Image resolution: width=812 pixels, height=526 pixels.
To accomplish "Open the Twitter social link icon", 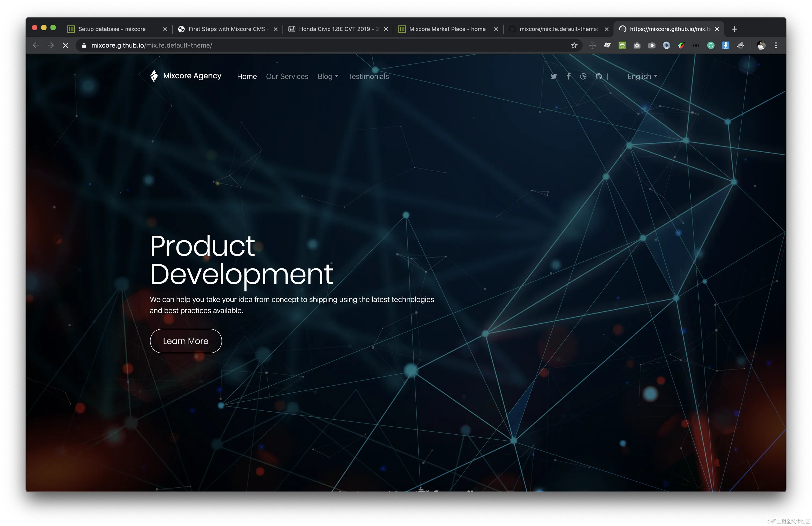I will click(554, 77).
